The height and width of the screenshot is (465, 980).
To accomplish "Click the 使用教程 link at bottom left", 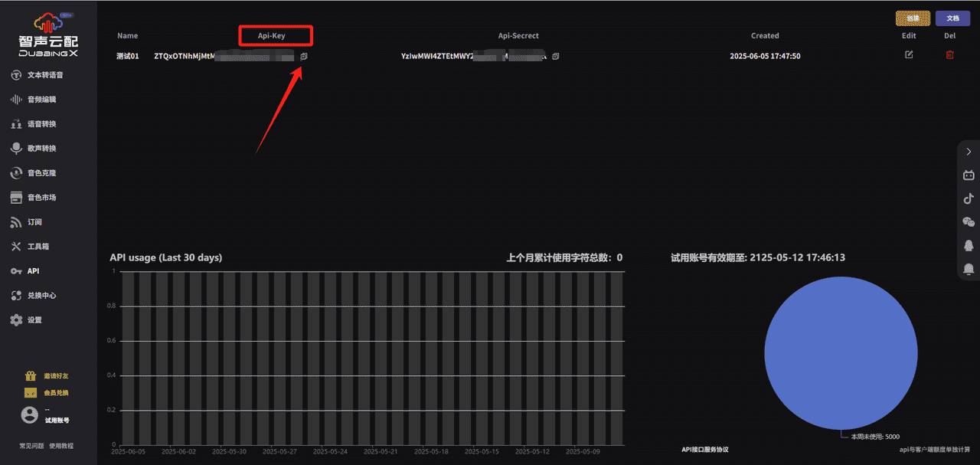I will tap(61, 446).
